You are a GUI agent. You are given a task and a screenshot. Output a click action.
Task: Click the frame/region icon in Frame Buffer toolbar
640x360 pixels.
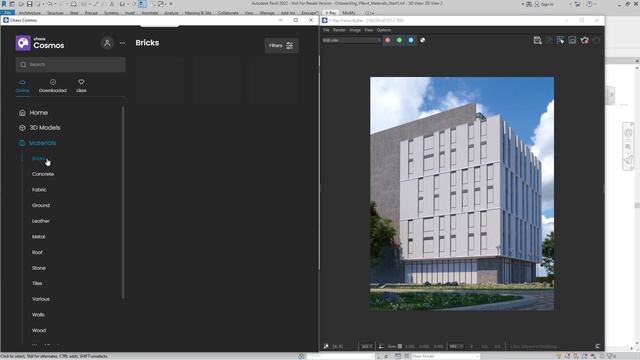click(572, 40)
